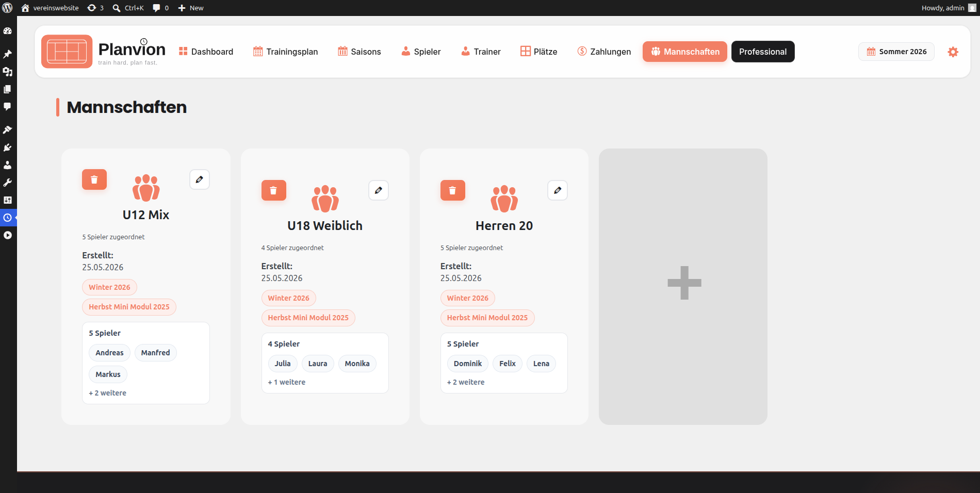Delete the Herren 20 team
Image resolution: width=980 pixels, height=493 pixels.
[452, 190]
